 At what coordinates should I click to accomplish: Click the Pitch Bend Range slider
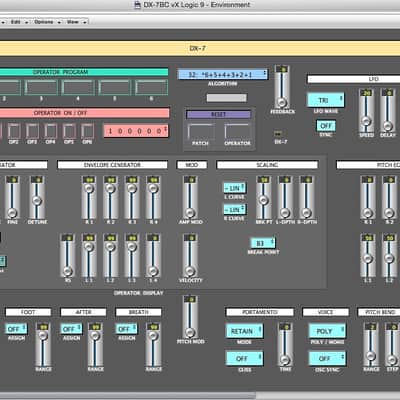pos(371,345)
